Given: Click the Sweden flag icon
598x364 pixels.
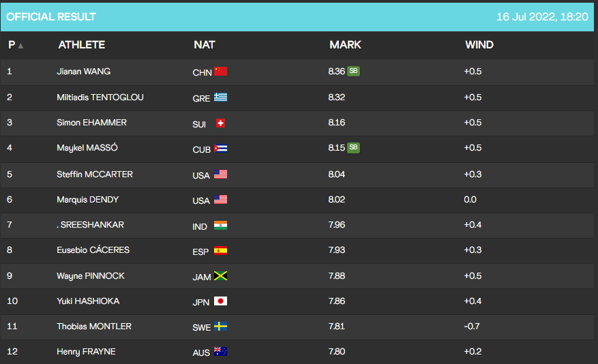Looking at the screenshot, I should pyautogui.click(x=220, y=327).
